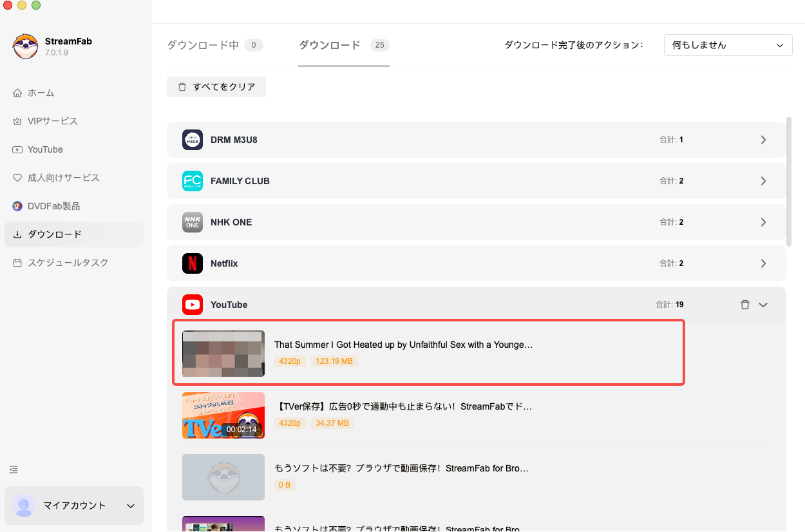This screenshot has width=805, height=532.
Task: Click the account avatar icon
Action: coord(24,506)
